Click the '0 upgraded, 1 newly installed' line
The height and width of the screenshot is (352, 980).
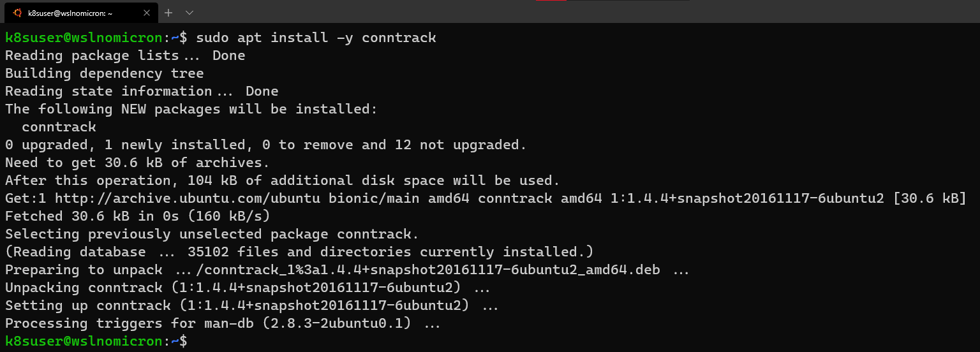tap(265, 145)
